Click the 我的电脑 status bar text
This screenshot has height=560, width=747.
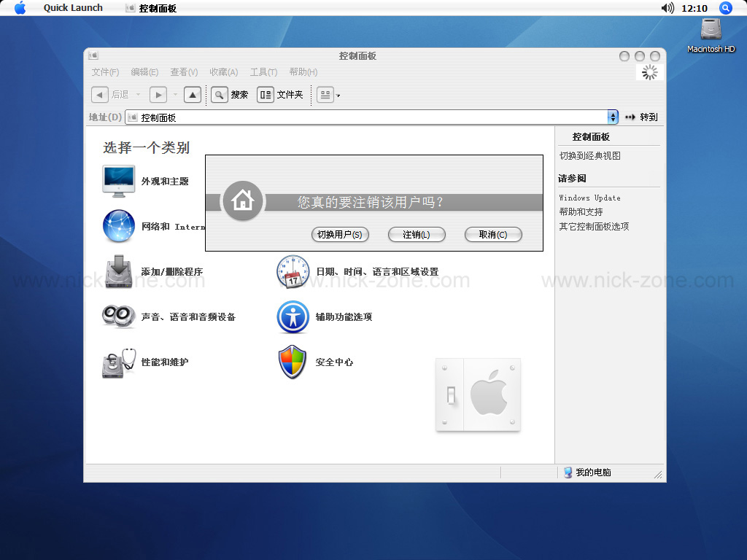593,472
